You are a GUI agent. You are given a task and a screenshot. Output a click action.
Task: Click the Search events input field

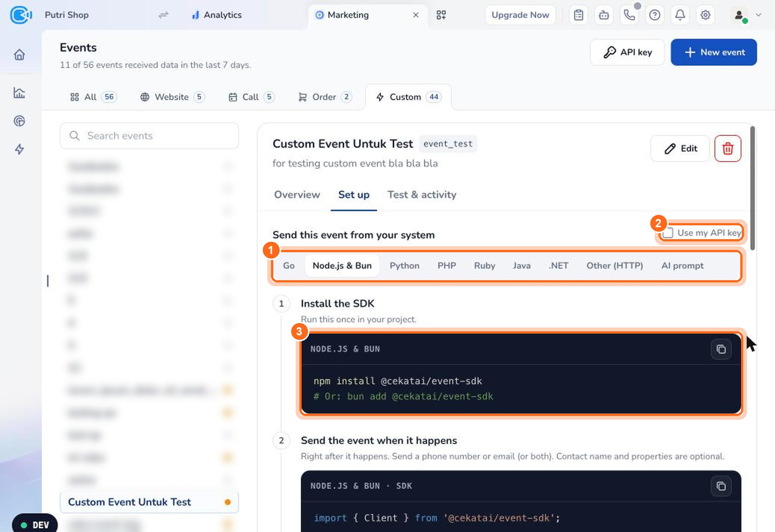coord(149,136)
